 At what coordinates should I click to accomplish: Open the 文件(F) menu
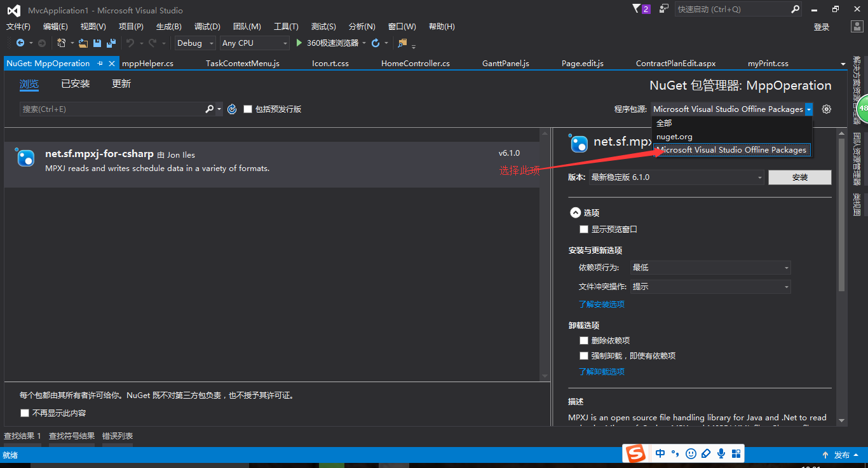pyautogui.click(x=18, y=27)
